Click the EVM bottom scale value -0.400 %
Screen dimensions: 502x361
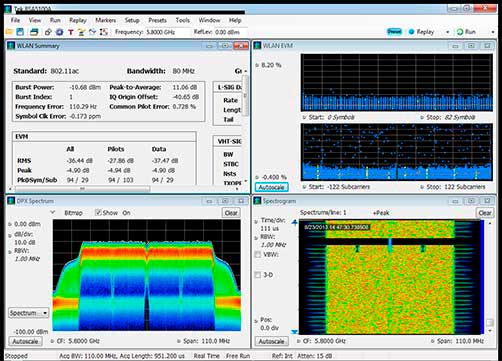tap(274, 177)
